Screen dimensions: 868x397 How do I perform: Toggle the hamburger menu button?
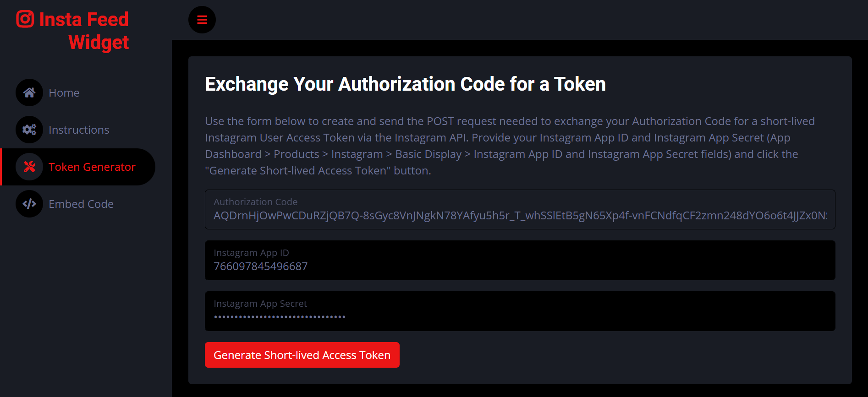click(x=202, y=20)
